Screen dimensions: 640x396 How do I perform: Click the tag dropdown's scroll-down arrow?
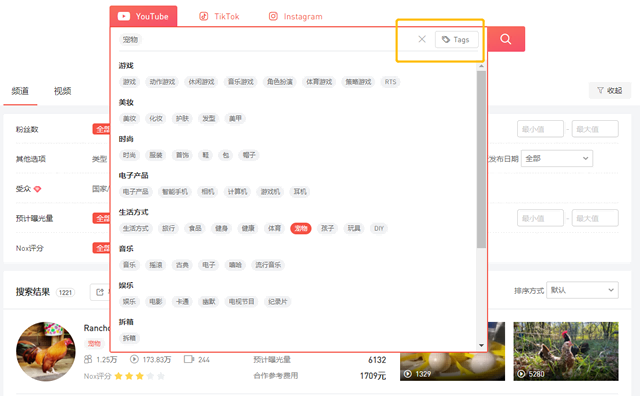481,345
